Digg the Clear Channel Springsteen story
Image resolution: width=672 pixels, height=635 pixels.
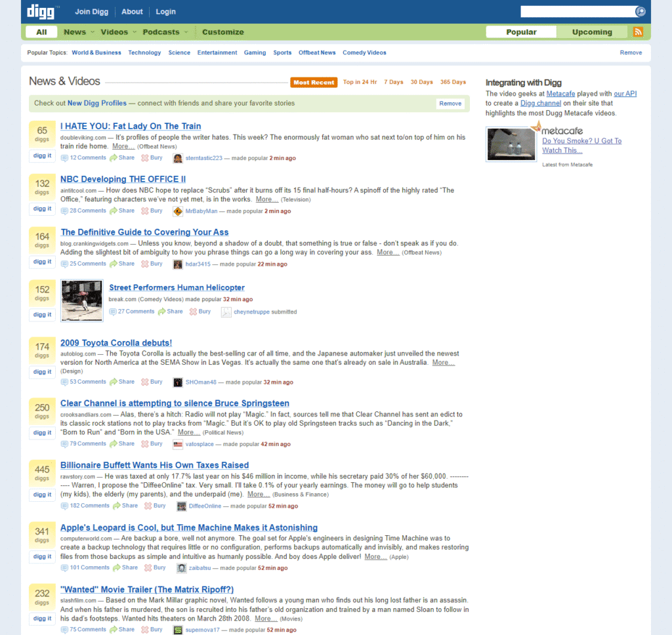(x=43, y=433)
